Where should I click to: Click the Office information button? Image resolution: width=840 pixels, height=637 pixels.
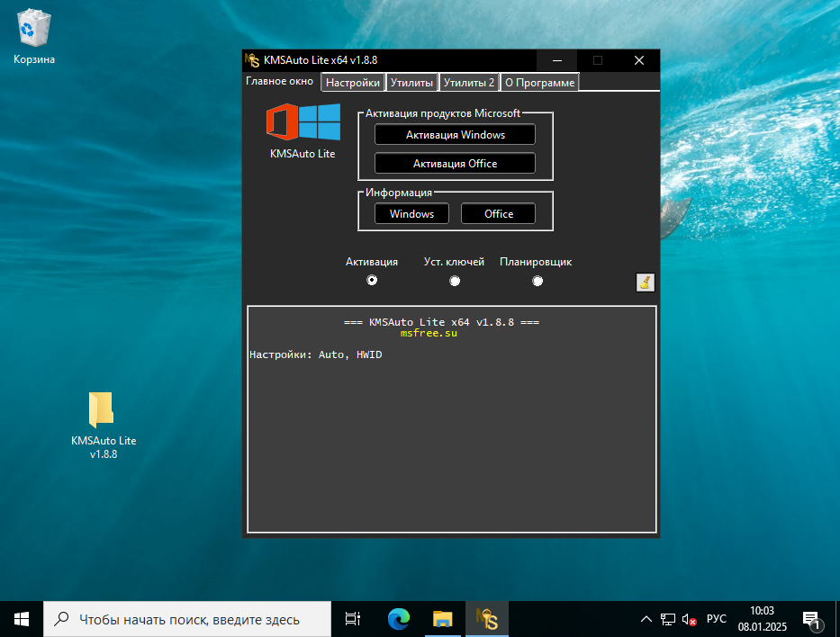(498, 213)
